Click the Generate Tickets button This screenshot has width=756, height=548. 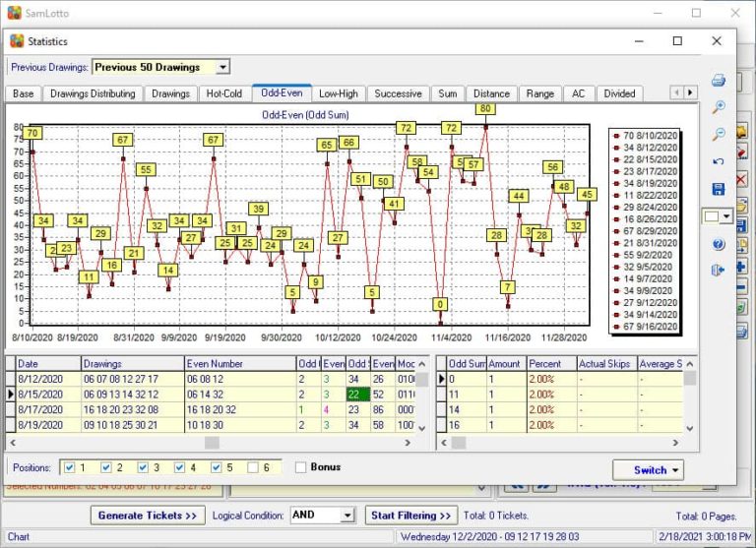(147, 515)
